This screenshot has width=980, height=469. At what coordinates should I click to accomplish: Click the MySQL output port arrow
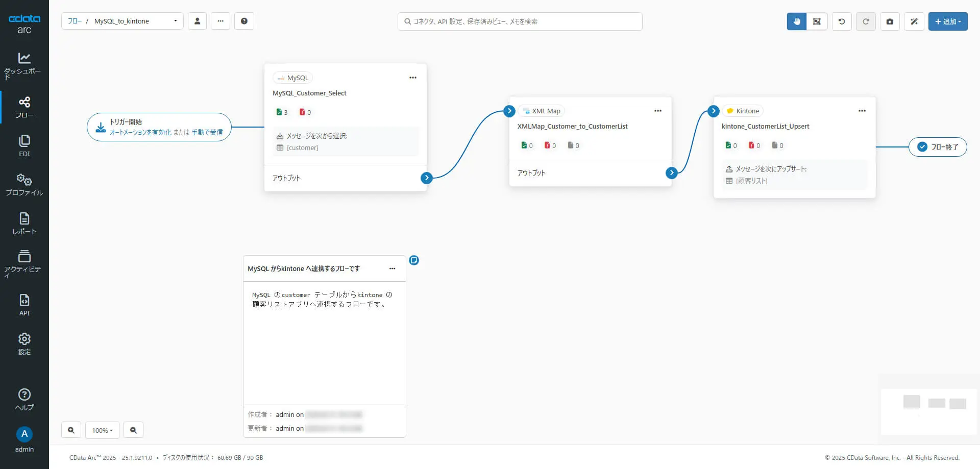427,178
